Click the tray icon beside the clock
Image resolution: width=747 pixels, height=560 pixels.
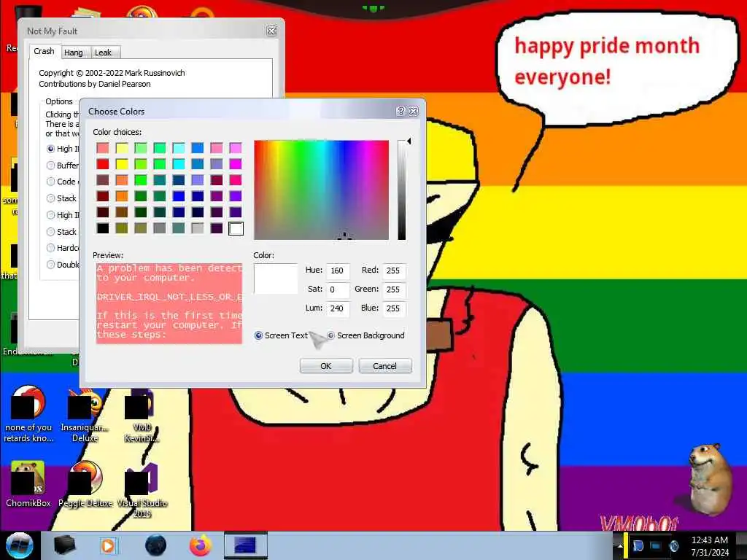coord(673,545)
